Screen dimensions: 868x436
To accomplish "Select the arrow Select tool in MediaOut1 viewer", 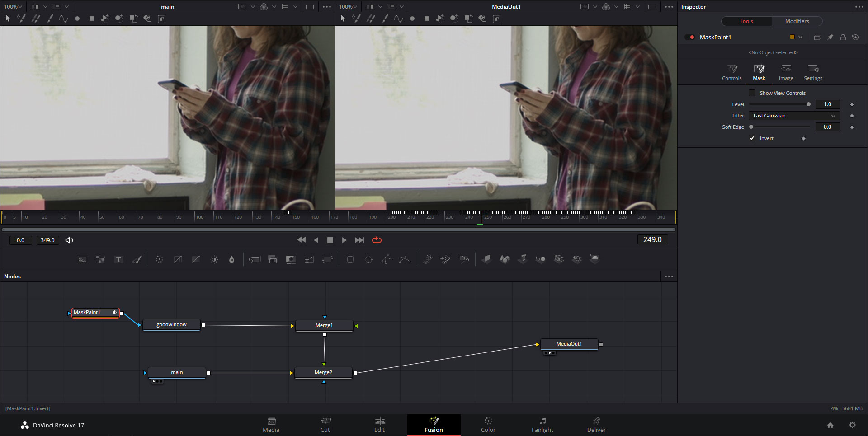I will (x=343, y=19).
